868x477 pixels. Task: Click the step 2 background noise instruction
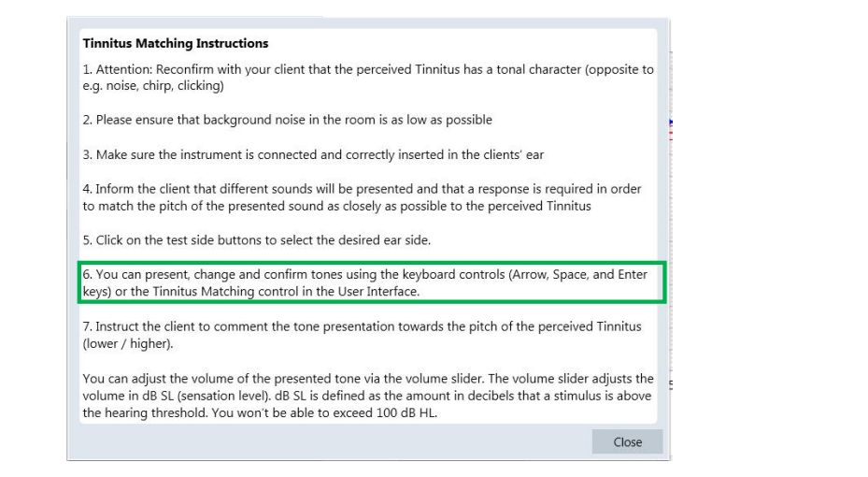[x=287, y=120]
